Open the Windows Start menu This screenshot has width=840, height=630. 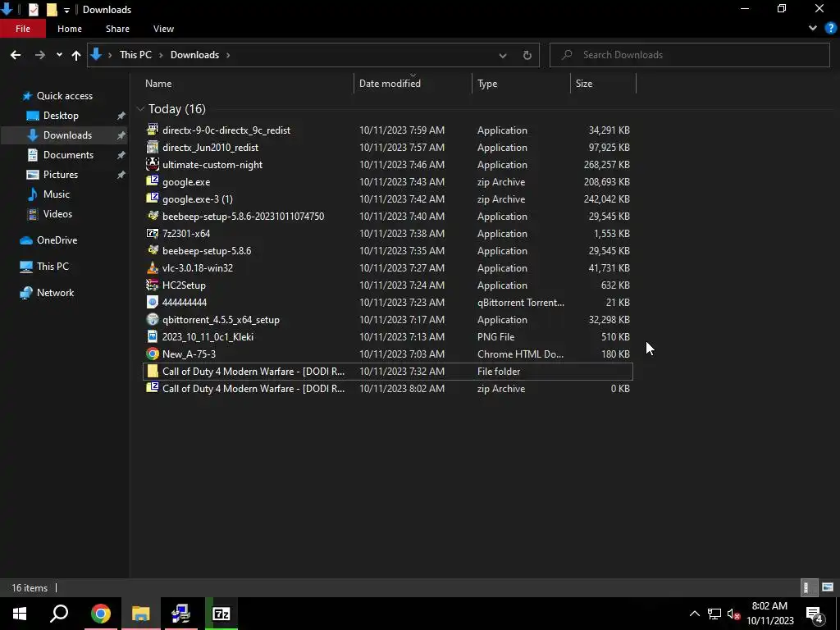point(20,614)
